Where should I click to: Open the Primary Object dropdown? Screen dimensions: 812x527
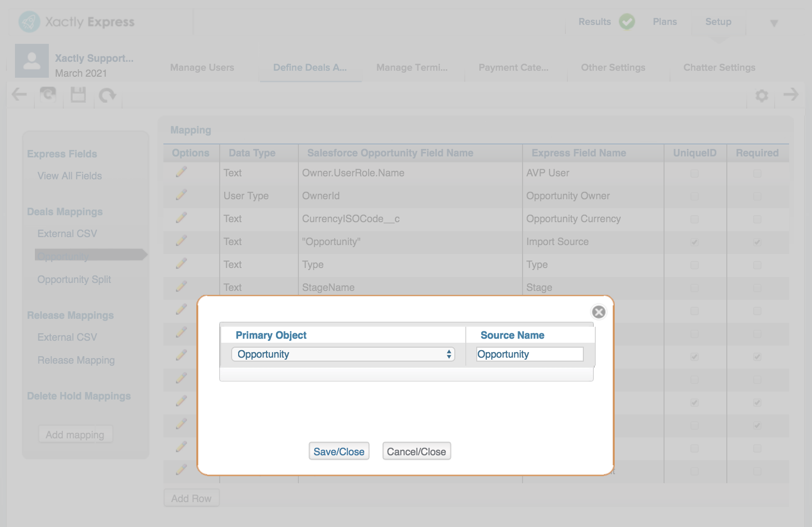click(x=343, y=354)
